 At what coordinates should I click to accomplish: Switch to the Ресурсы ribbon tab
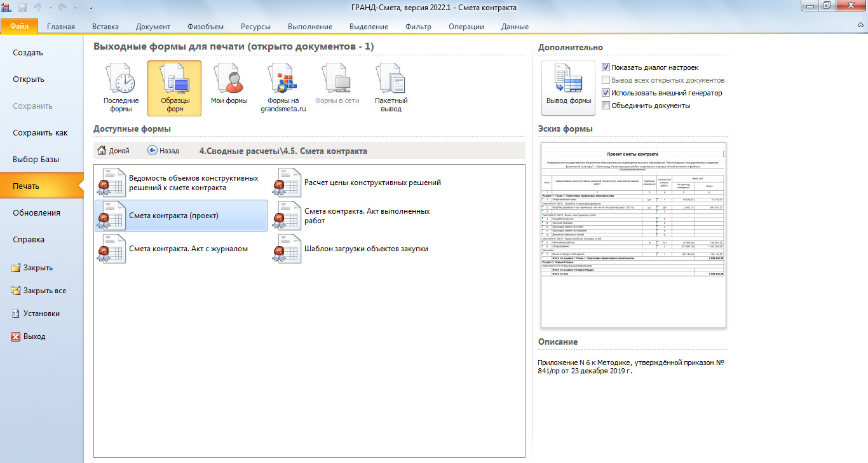click(x=255, y=27)
